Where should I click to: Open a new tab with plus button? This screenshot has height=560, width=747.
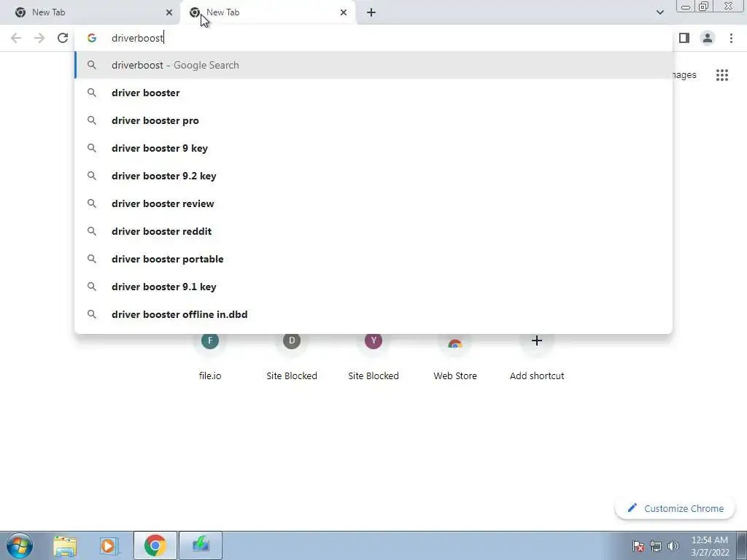tap(371, 12)
